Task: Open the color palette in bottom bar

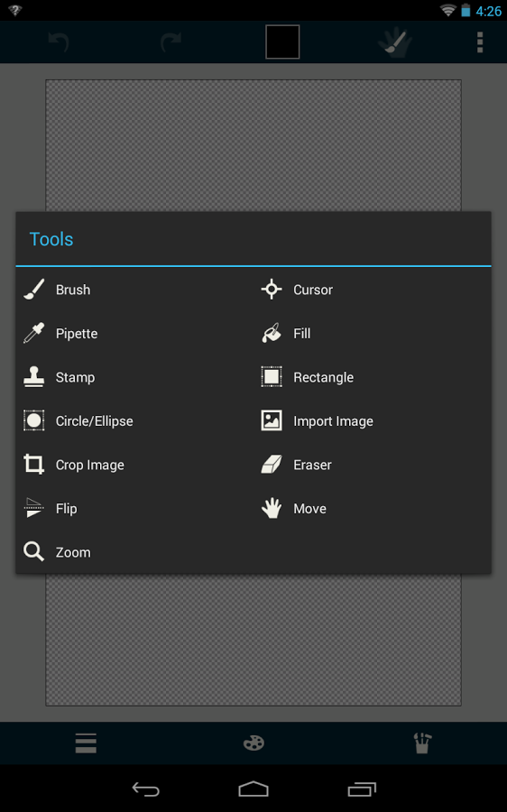Action: coord(253,743)
